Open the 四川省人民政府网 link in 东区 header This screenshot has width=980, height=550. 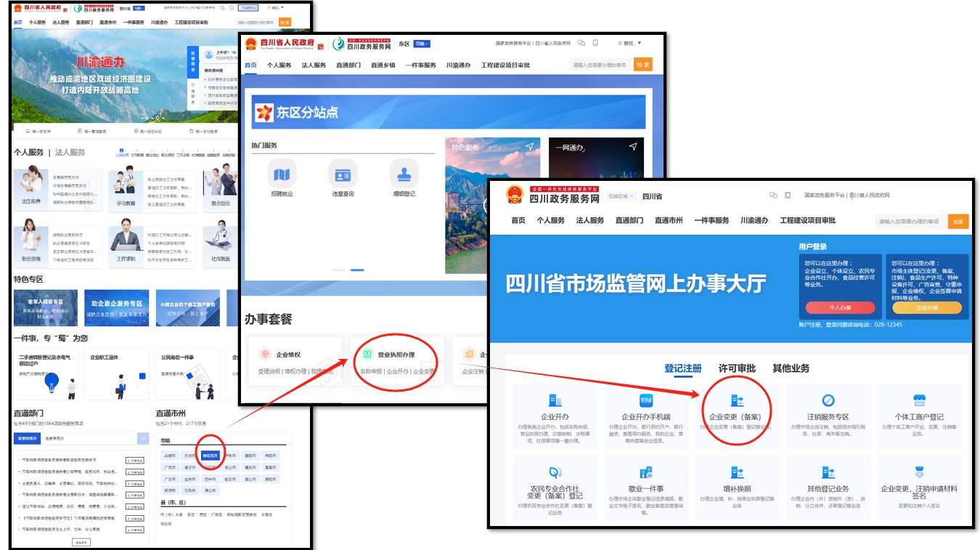(x=552, y=44)
